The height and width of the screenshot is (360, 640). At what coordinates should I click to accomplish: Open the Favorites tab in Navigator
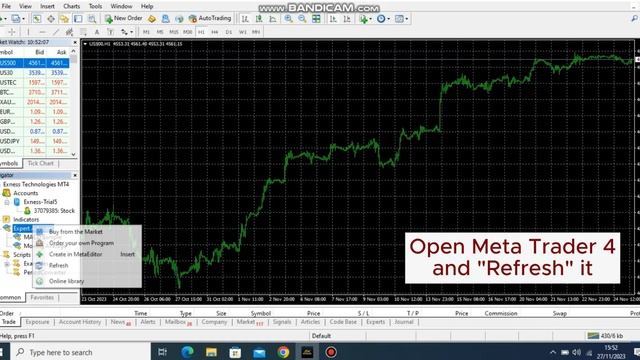pyautogui.click(x=42, y=297)
